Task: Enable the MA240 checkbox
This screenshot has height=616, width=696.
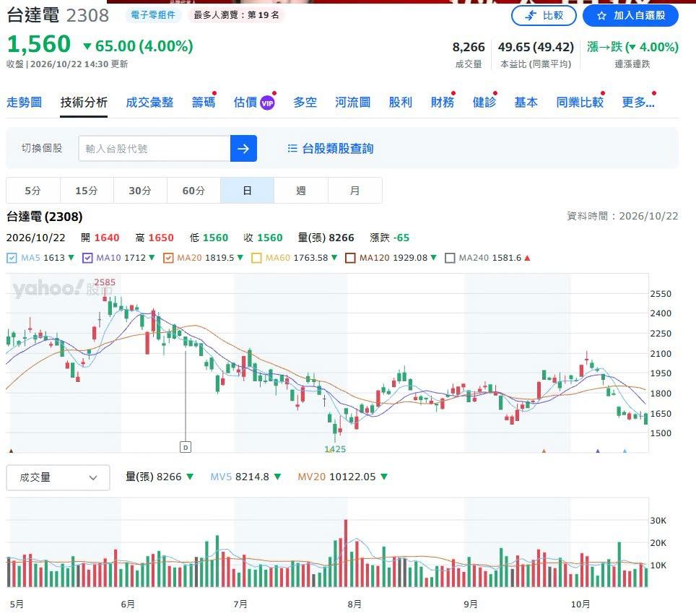Action: 450,258
